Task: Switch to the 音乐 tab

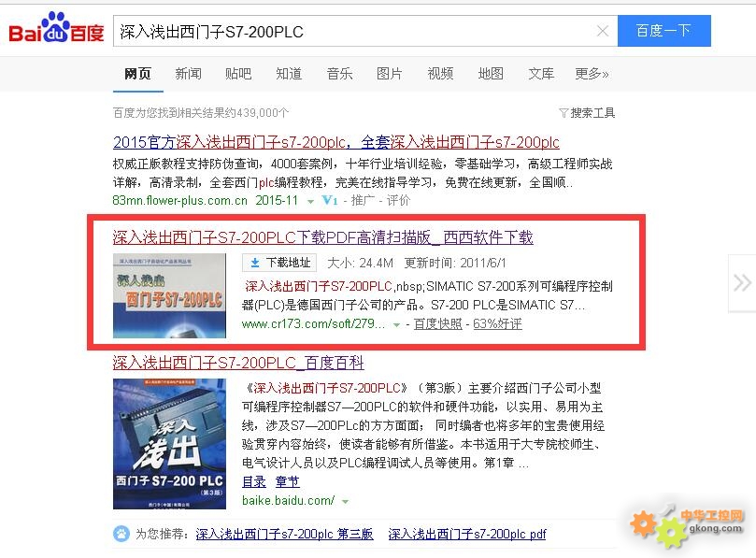Action: tap(340, 74)
